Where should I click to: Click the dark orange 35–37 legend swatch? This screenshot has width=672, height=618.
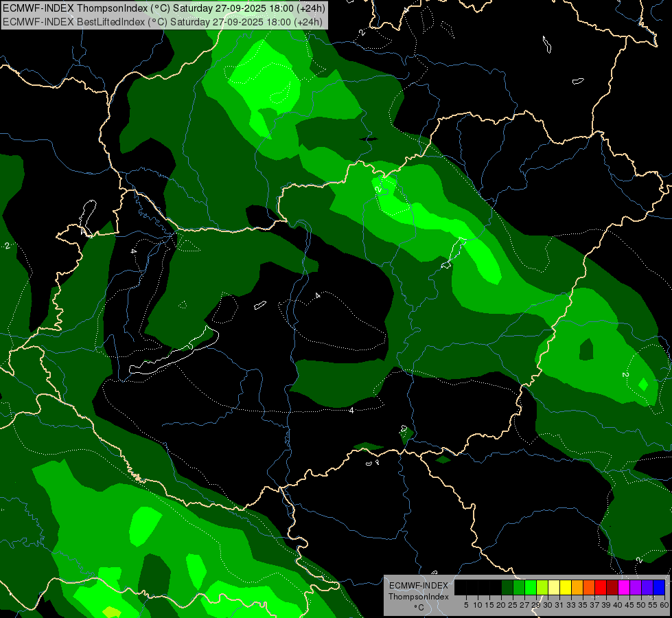(589, 587)
